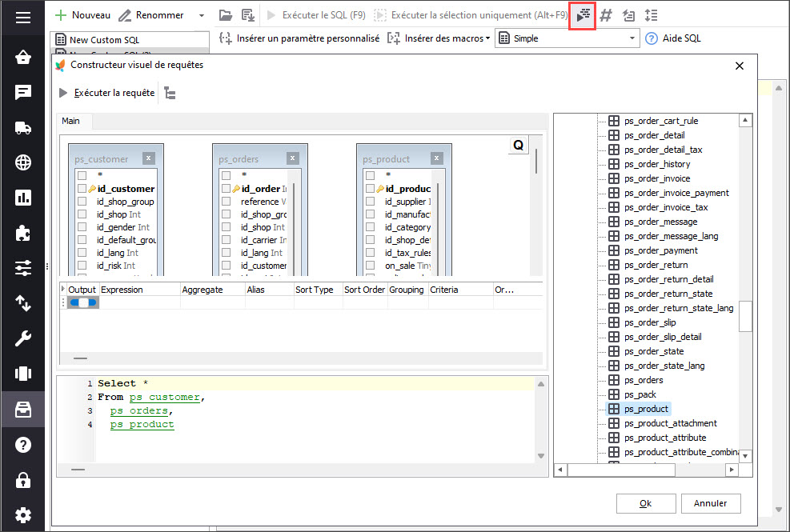Check id_carrier field in ps_orders table

pos(227,240)
